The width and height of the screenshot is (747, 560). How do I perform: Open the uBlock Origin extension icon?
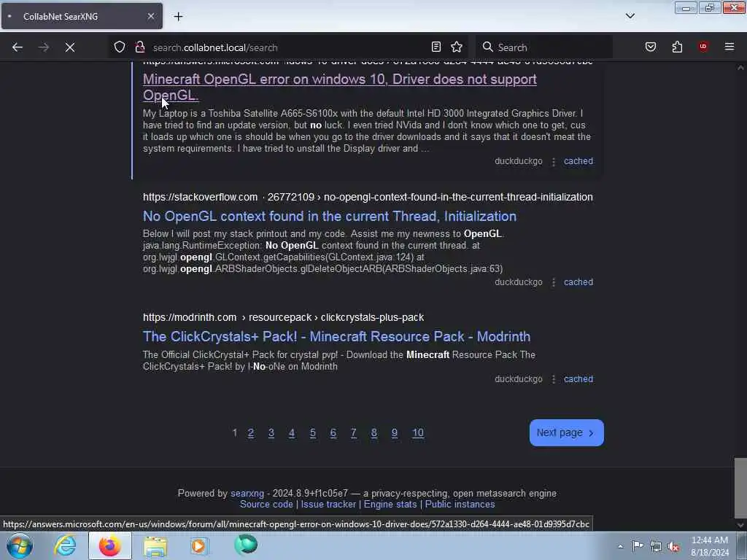click(x=703, y=47)
